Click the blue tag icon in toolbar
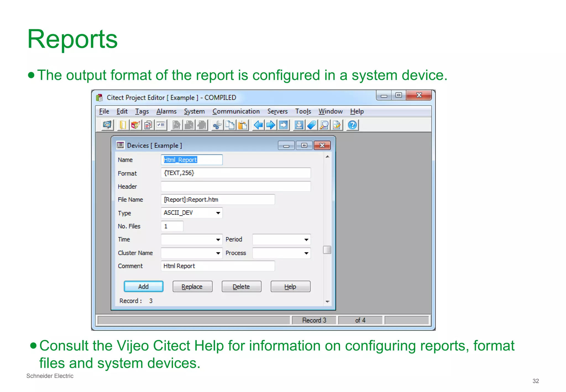Screen dimensions: 566x392 pos(311,125)
